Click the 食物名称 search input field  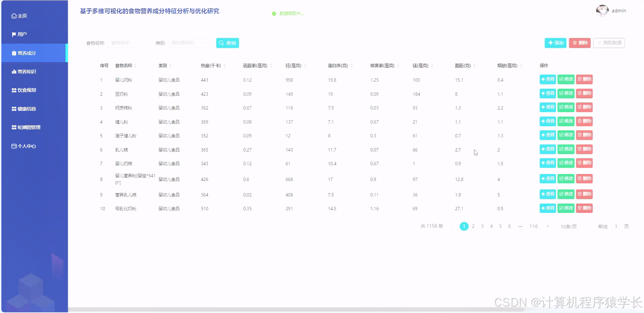tap(130, 43)
